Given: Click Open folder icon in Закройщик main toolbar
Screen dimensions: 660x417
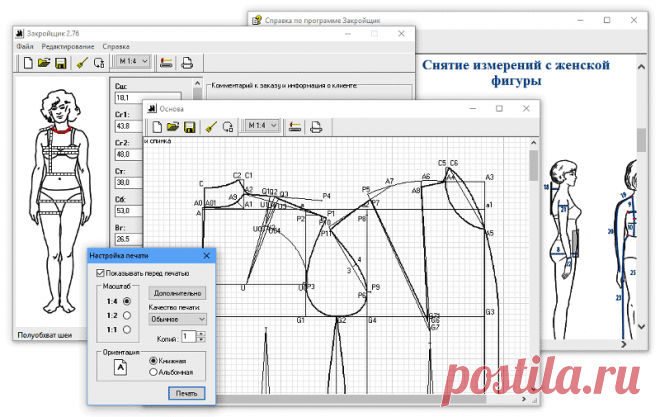Looking at the screenshot, I should pyautogui.click(x=44, y=63).
